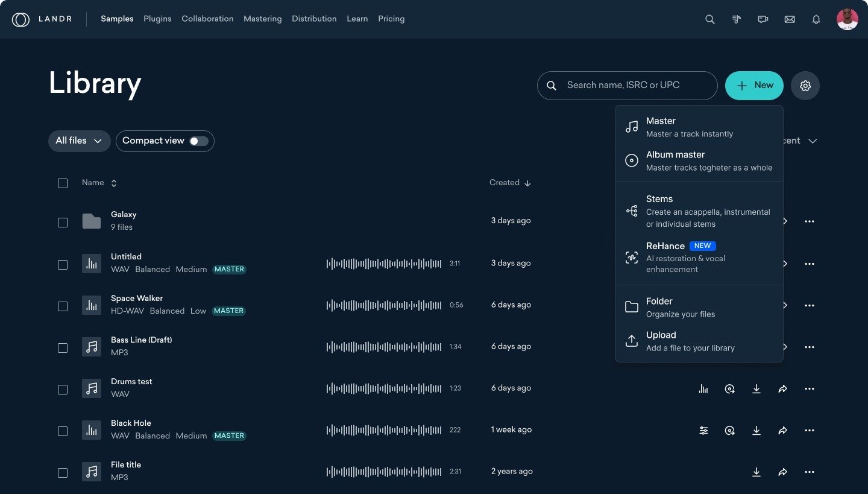
Task: Open the notifications bell
Action: click(816, 19)
